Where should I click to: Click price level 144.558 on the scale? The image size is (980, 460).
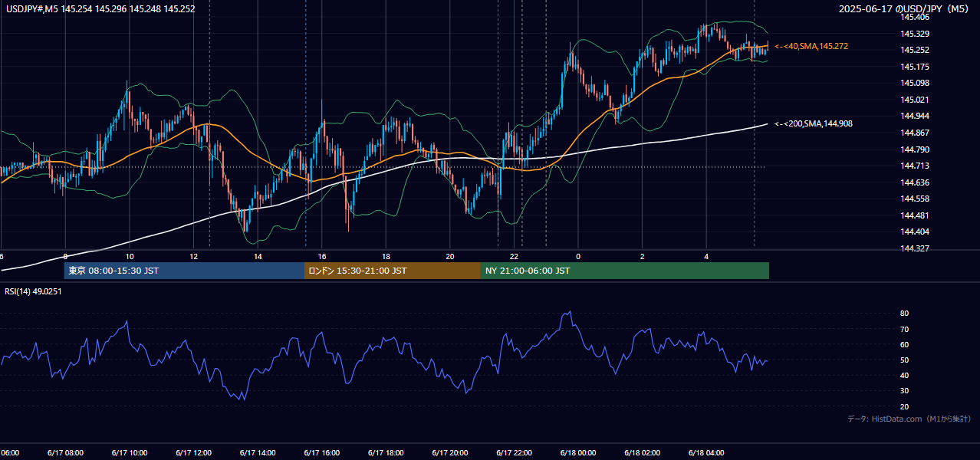pyautogui.click(x=915, y=199)
